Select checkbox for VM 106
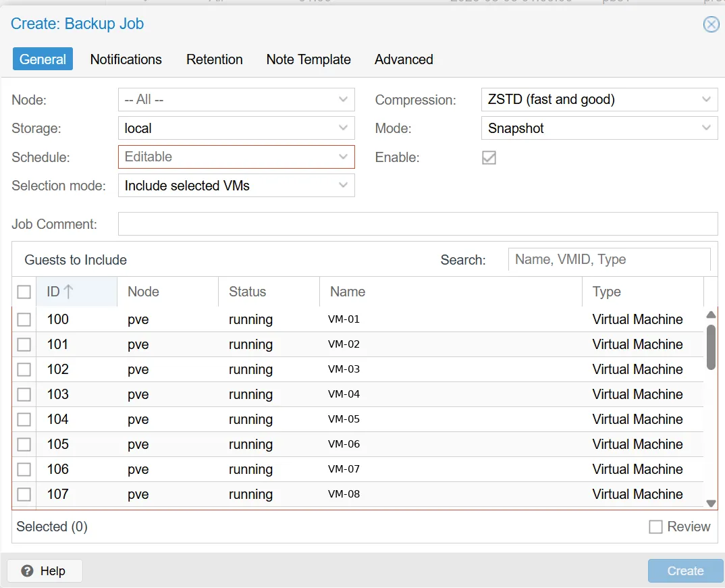This screenshot has width=725, height=588. pos(24,469)
